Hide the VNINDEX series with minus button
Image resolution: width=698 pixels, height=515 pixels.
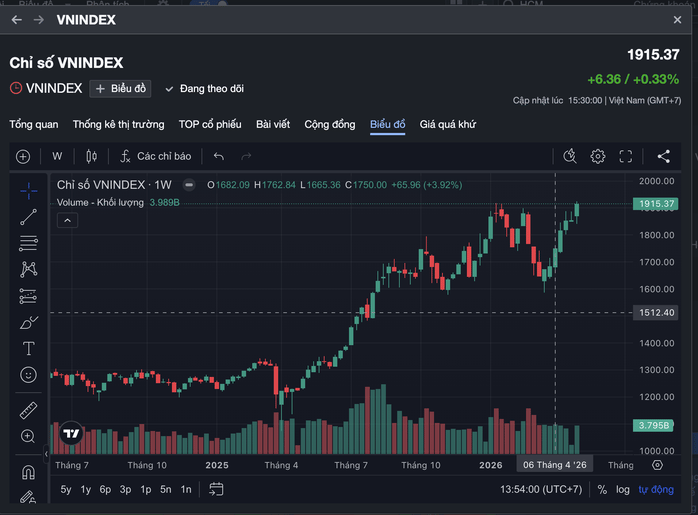pyautogui.click(x=189, y=185)
